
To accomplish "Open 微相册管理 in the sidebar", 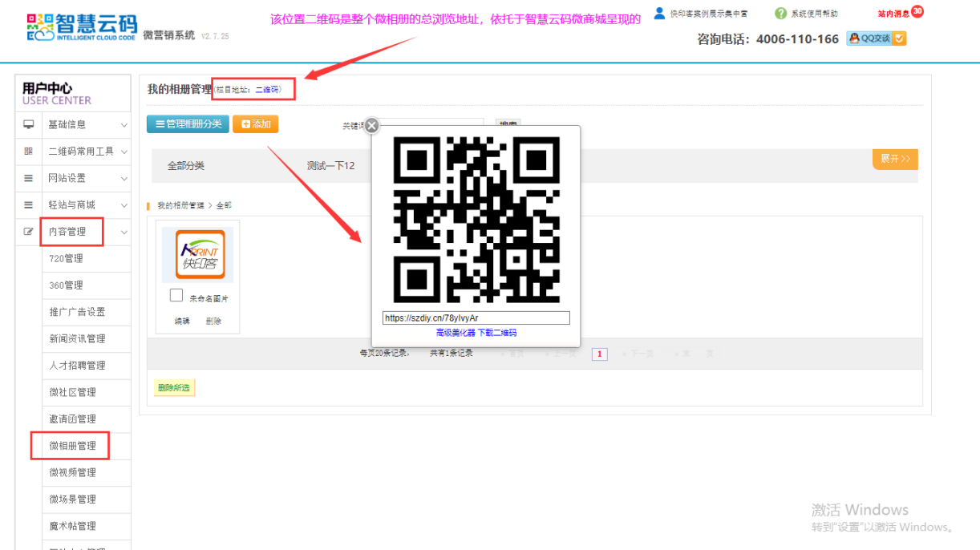I will 72,446.
